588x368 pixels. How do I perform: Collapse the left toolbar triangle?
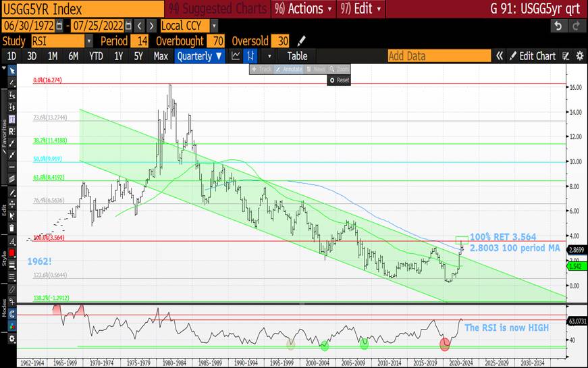[x=4, y=69]
